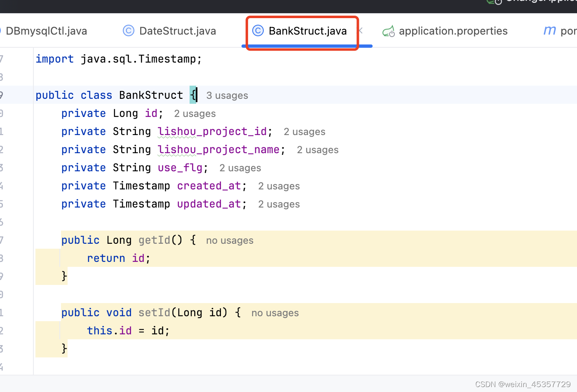Click "no usages" beside the getId method
This screenshot has width=577, height=392.
pos(230,240)
